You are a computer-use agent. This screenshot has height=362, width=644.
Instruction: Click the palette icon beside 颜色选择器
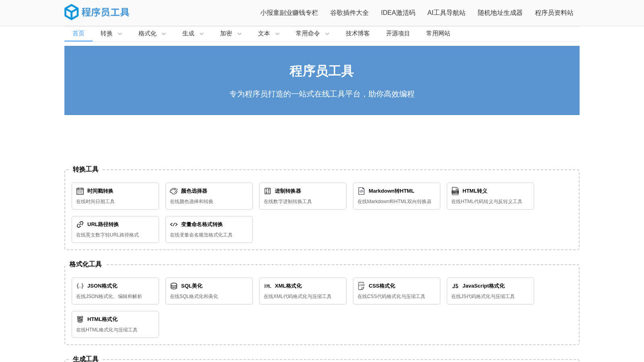(174, 191)
